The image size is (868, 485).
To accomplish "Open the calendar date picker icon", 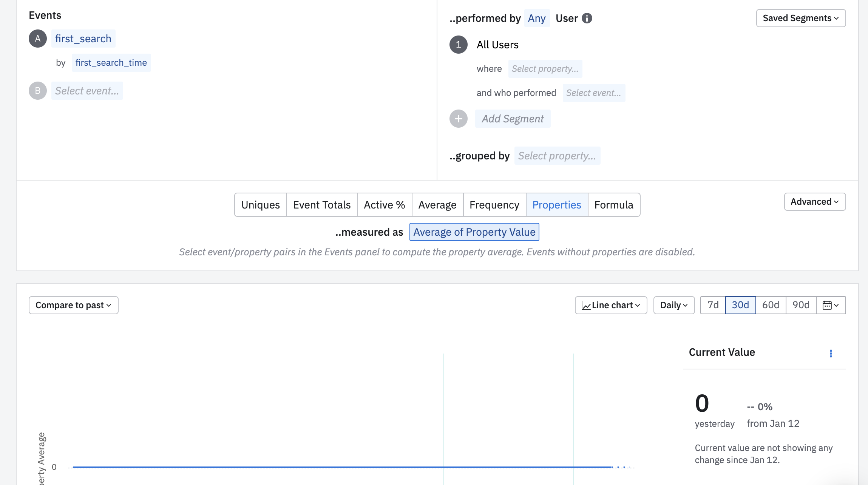I will point(831,305).
